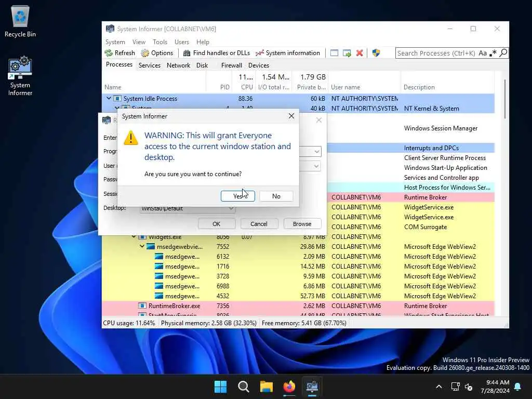Viewport: 532px width, 399px height.
Task: Open the User name combo box dropdown arrow
Action: (x=316, y=166)
